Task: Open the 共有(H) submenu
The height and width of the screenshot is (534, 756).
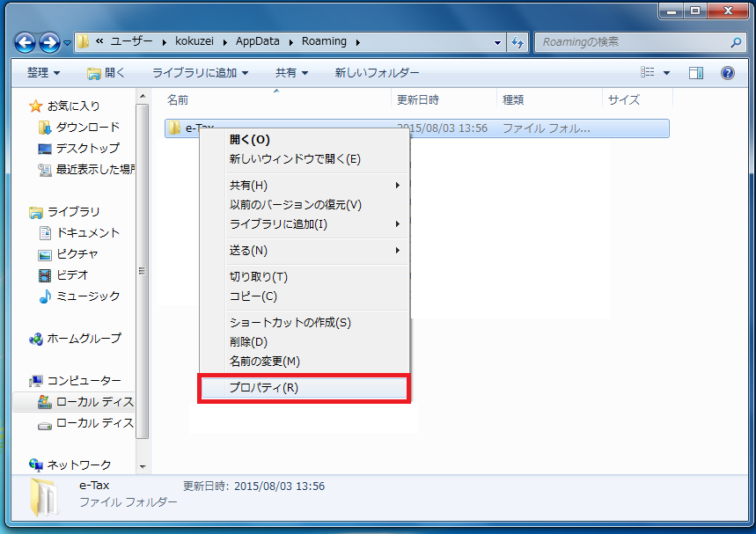Action: [x=305, y=185]
